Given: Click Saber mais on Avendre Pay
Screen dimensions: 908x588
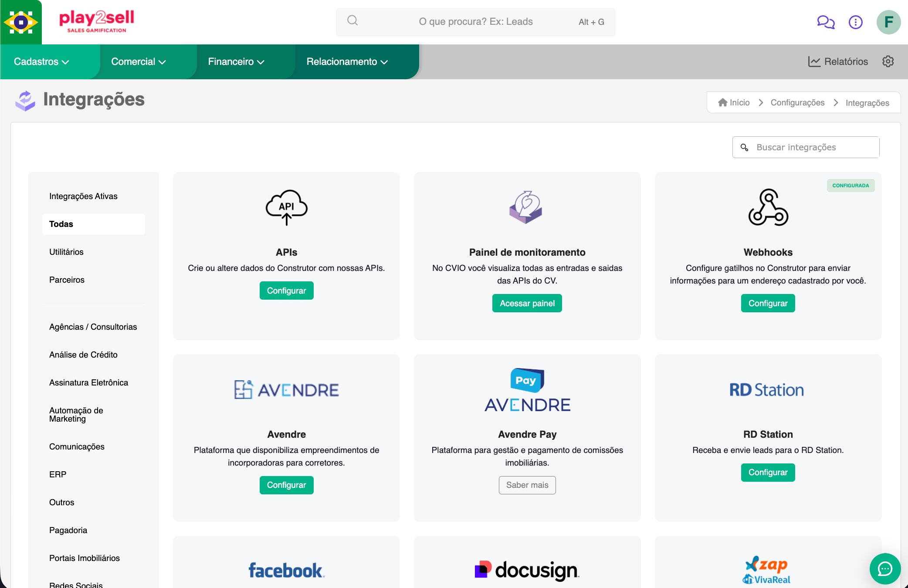Looking at the screenshot, I should 527,485.
